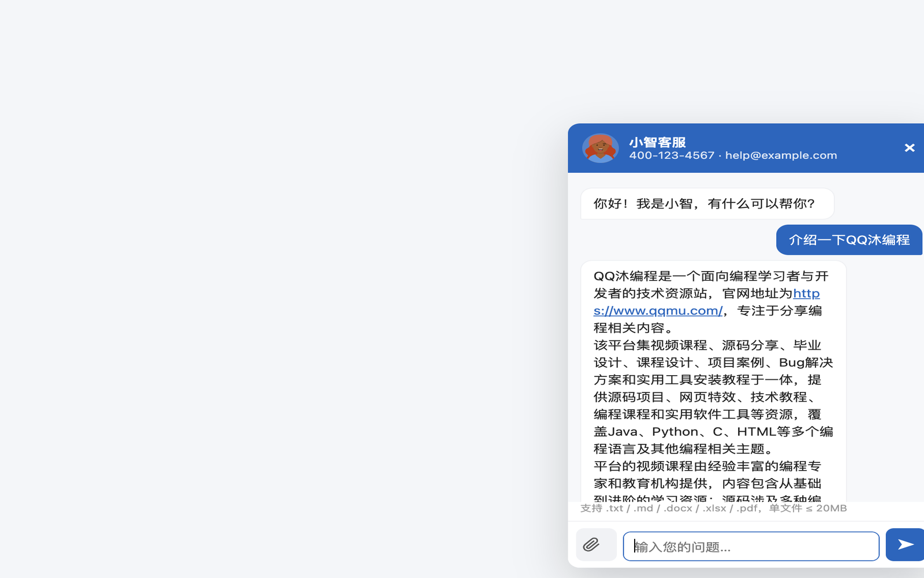The height and width of the screenshot is (578, 924).
Task: Send the message with the arrow button
Action: 905,544
